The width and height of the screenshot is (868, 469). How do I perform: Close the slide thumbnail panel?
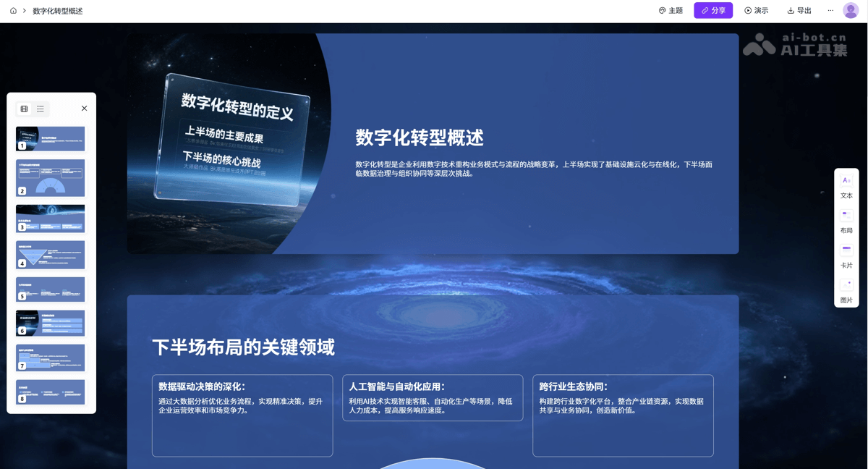click(84, 109)
